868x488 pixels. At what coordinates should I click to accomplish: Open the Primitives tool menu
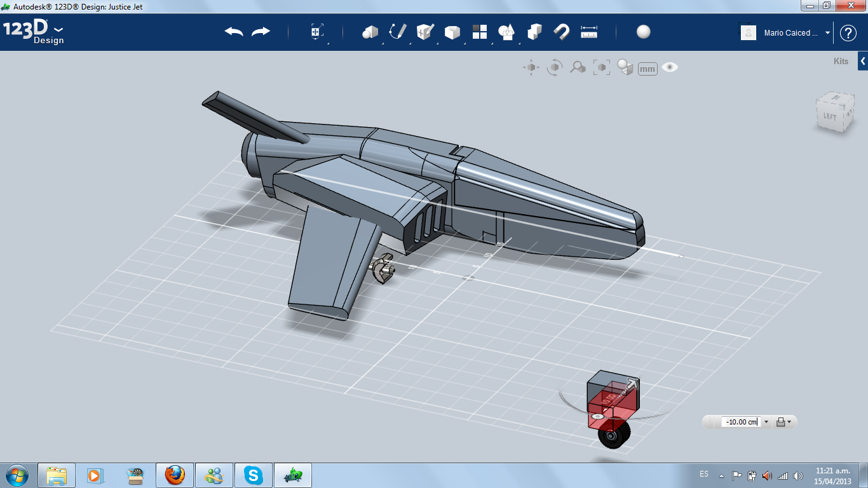click(x=370, y=32)
